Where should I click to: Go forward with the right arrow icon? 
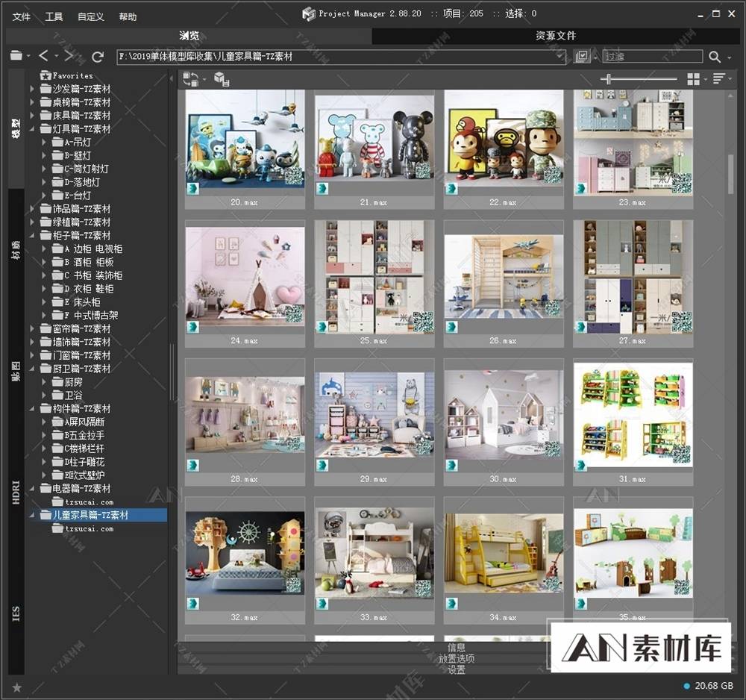click(69, 56)
